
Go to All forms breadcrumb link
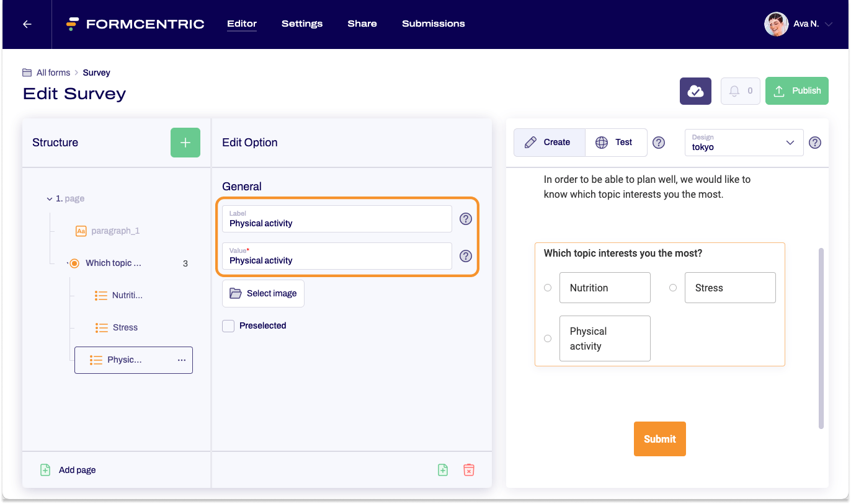coord(53,73)
